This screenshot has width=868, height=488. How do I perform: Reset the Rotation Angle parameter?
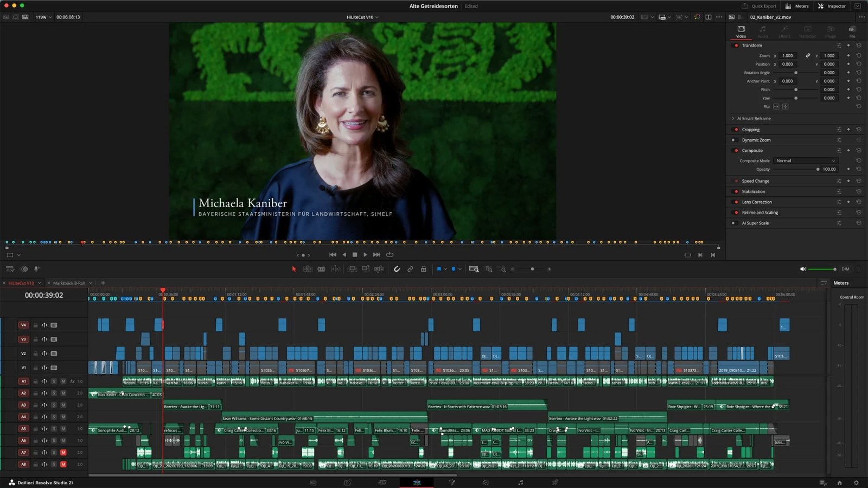[859, 72]
